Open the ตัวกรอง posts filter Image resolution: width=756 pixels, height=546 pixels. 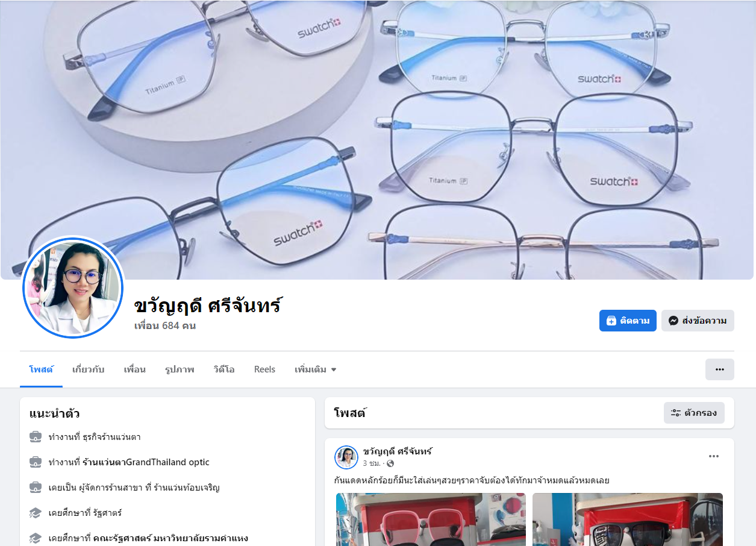pos(694,413)
